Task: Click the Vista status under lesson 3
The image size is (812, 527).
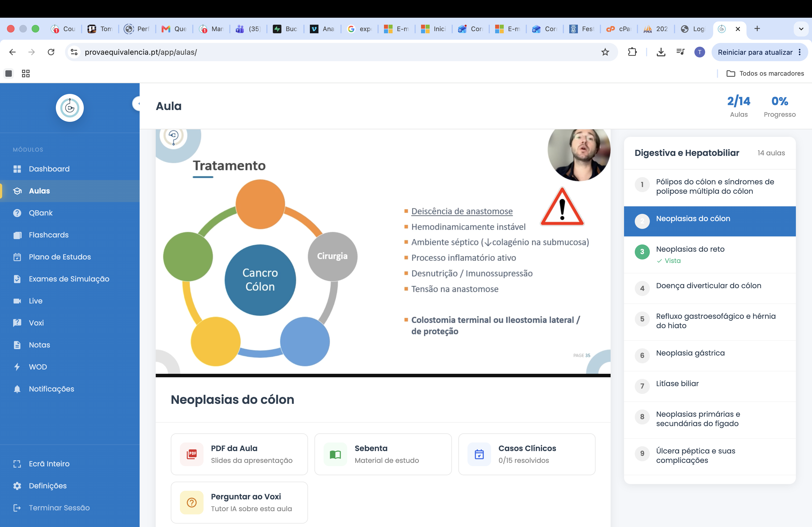Action: [x=669, y=261]
